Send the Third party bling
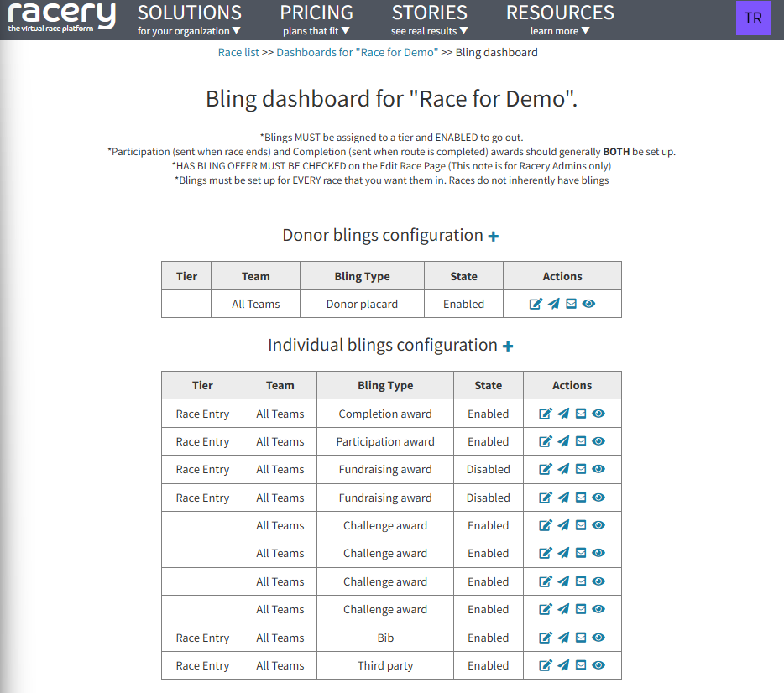This screenshot has width=784, height=693. pyautogui.click(x=562, y=665)
